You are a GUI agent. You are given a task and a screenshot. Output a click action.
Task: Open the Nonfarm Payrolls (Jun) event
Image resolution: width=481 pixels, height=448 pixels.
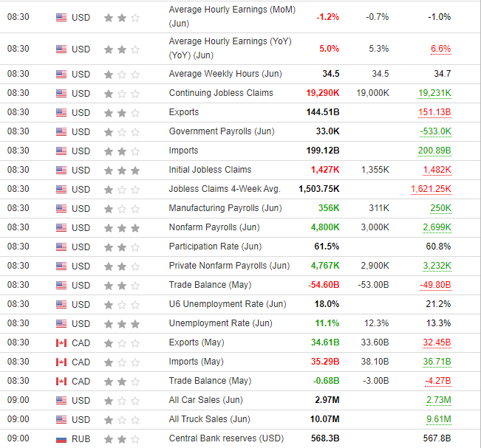[x=214, y=227]
